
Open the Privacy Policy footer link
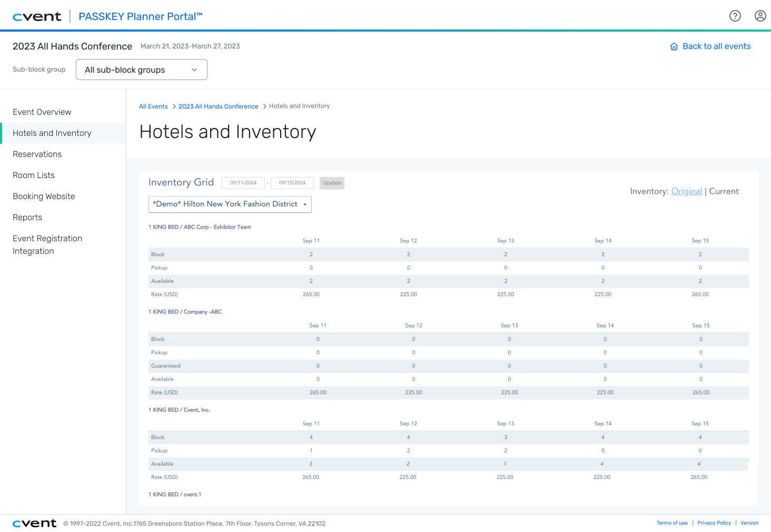click(714, 523)
